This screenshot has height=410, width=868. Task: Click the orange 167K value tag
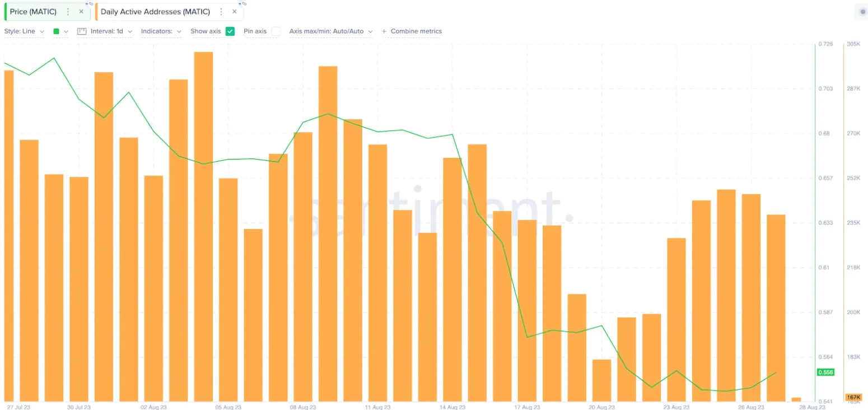coord(853,397)
